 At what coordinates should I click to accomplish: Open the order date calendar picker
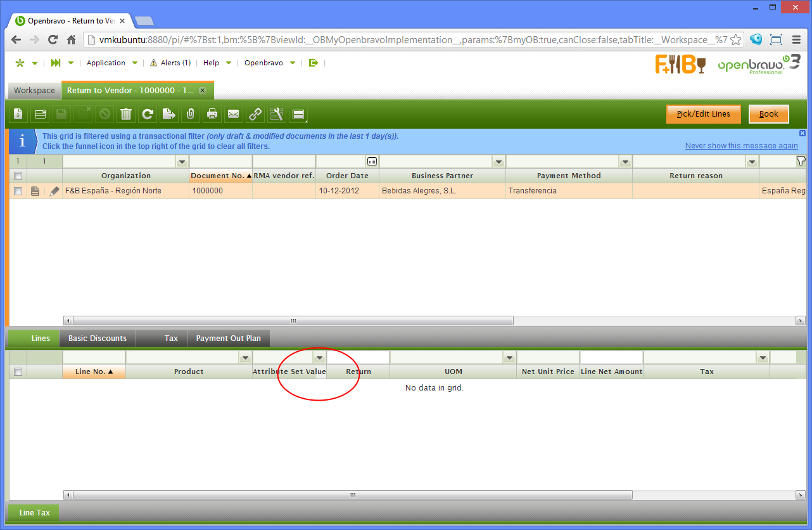372,162
